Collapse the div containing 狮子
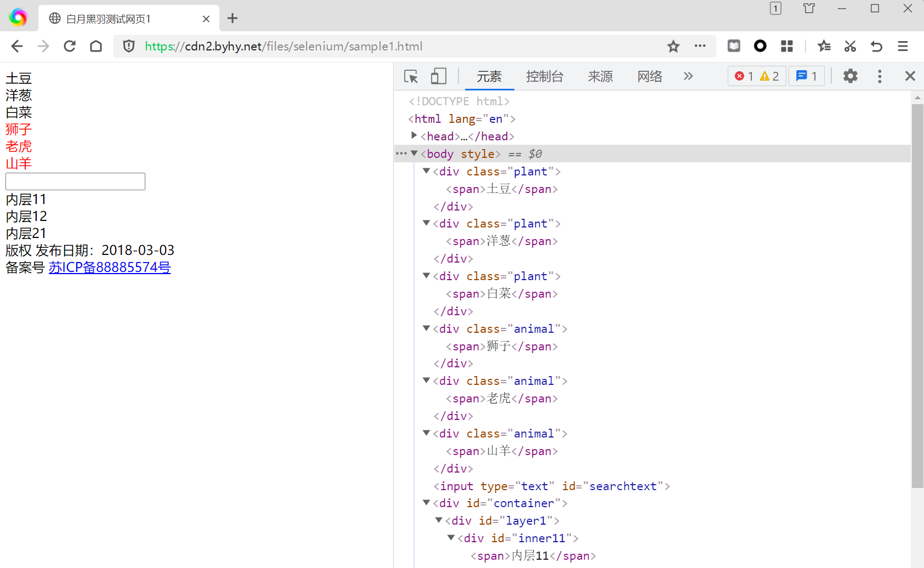924x568 pixels. 426,328
